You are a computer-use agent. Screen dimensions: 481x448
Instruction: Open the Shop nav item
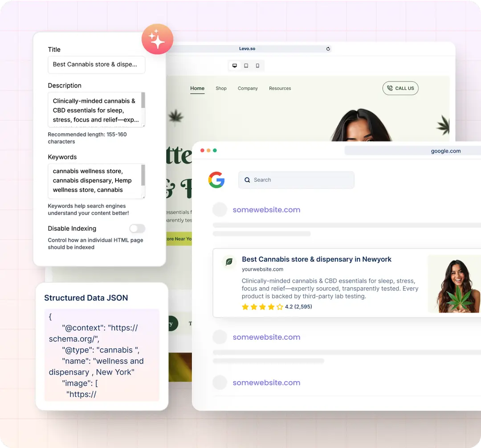[x=221, y=88]
